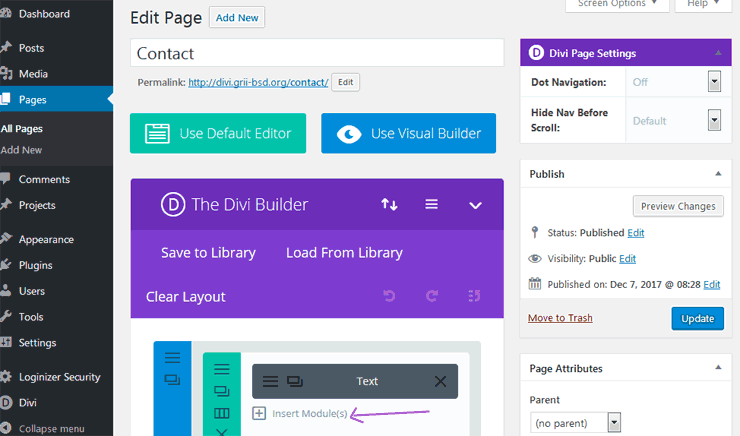Collapse the Publish panel
The image size is (740, 436).
click(x=718, y=174)
